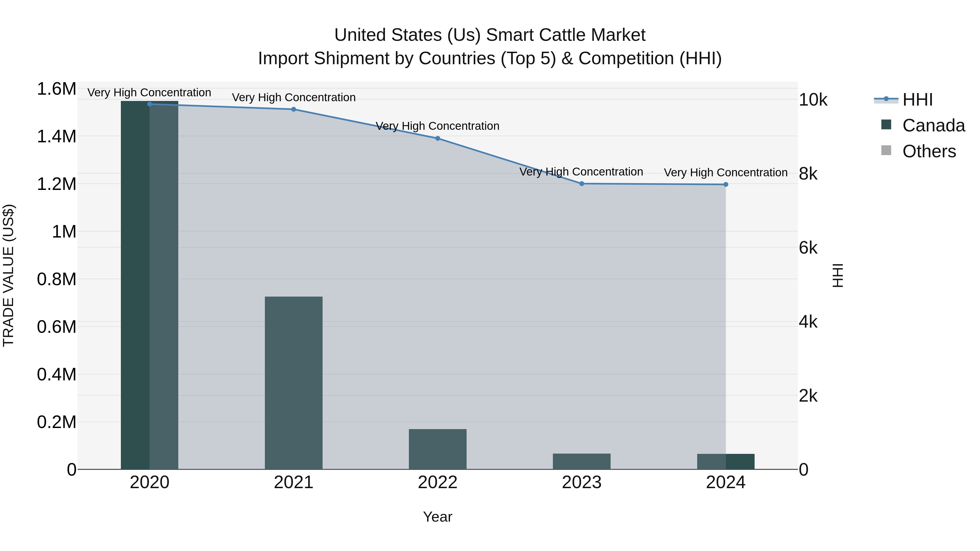Screen dimensions: 980x551
Task: Click the subtitle 'Import Shipment by Countries (Top 5) & Competition (HHI)'
Action: coord(490,59)
